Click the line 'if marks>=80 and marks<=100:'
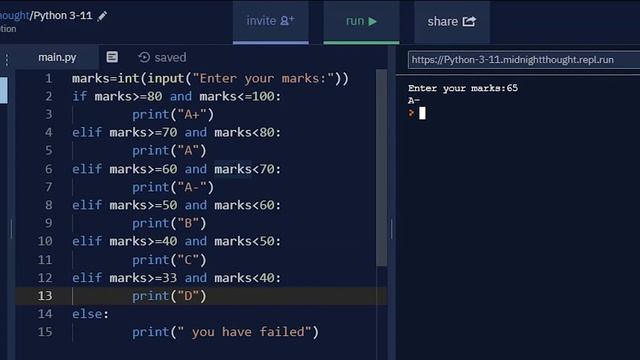 point(177,97)
